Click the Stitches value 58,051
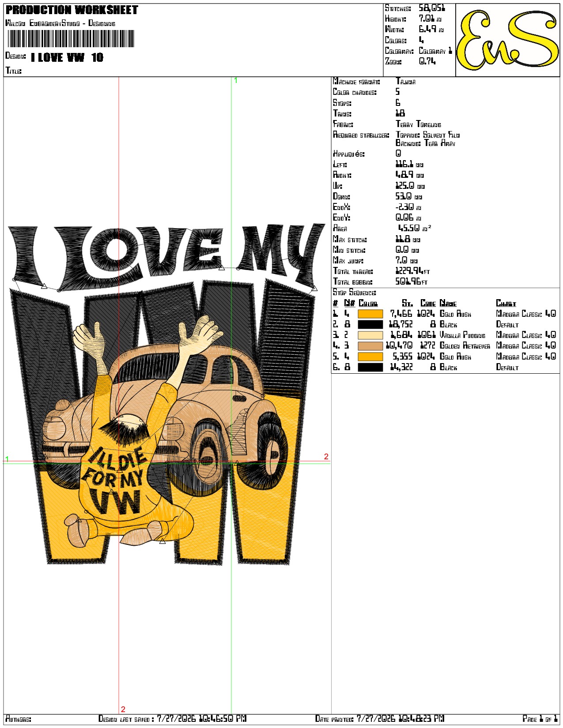Screen dimensions: 563x728 tap(432, 8)
